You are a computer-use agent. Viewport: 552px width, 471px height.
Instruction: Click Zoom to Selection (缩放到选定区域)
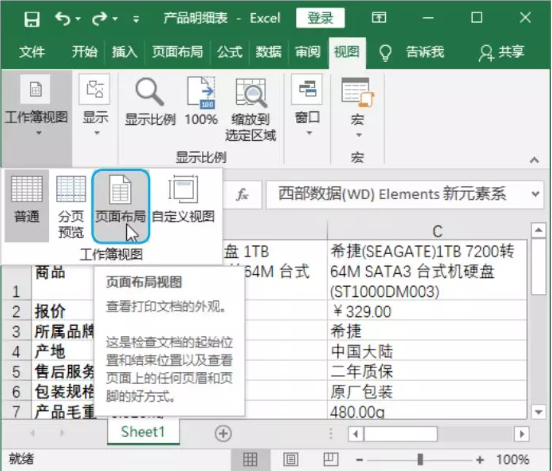(250, 110)
